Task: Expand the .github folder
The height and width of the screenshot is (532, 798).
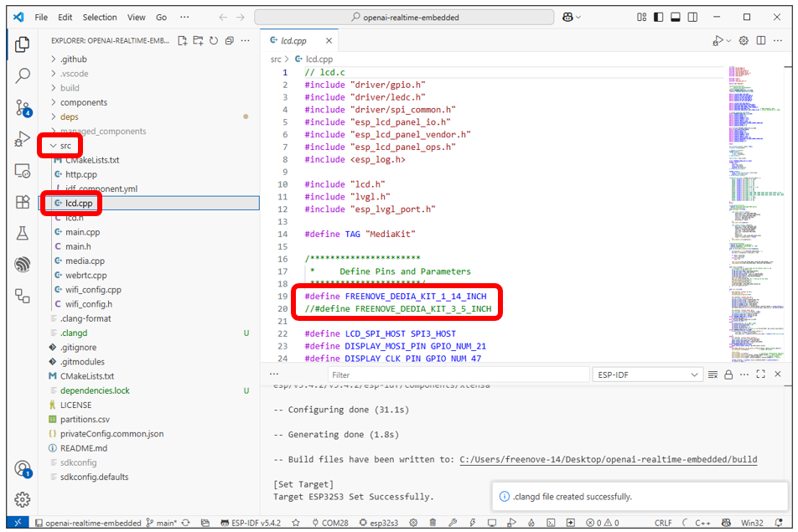Action: coord(73,59)
